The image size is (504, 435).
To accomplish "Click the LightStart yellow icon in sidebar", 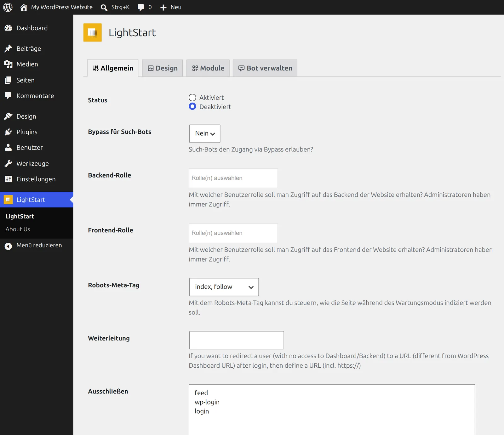I will [x=8, y=200].
